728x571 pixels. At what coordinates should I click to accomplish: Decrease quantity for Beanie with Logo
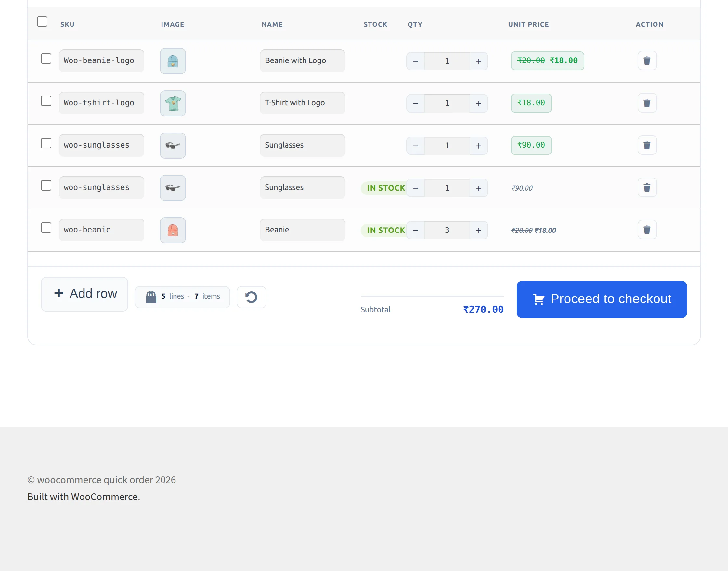[416, 61]
